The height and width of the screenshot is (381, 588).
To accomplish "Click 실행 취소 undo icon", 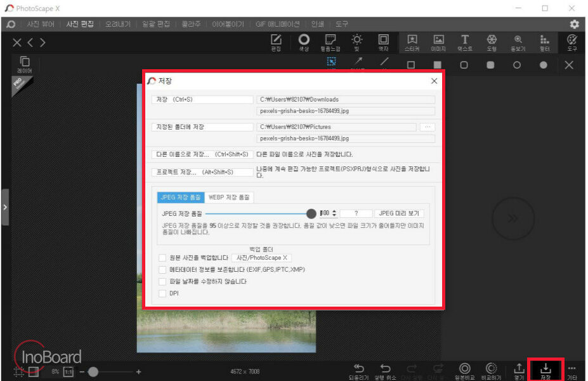I will [385, 371].
